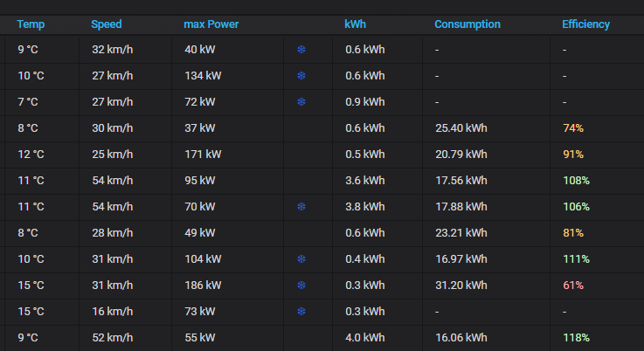Select the 111% efficiency cell
The image size is (644, 351).
click(576, 259)
